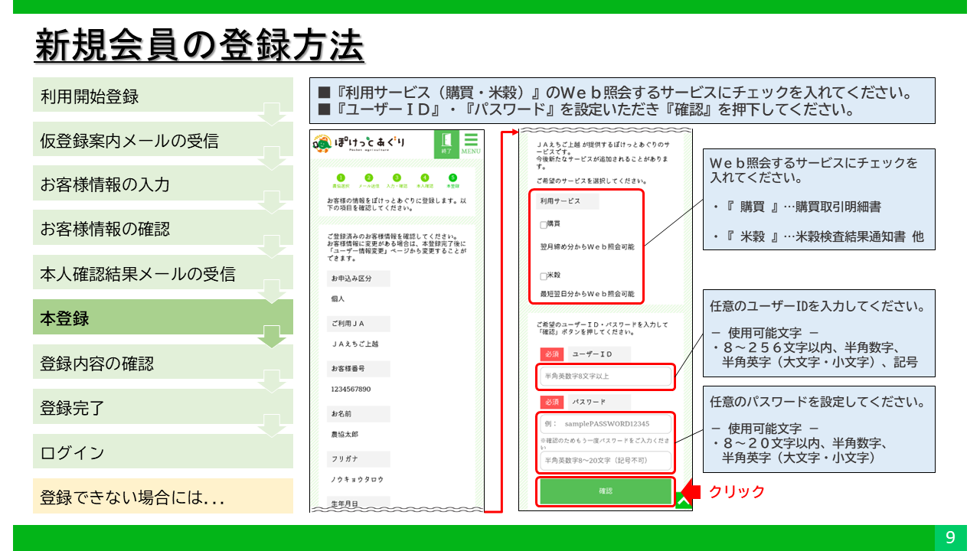Go to ログイン step in sidebar
The image size is (980, 551).
click(x=162, y=452)
